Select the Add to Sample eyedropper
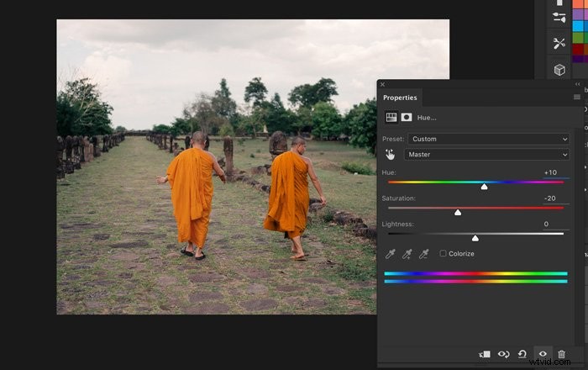Viewport: 588px width, 370px height. pos(407,254)
